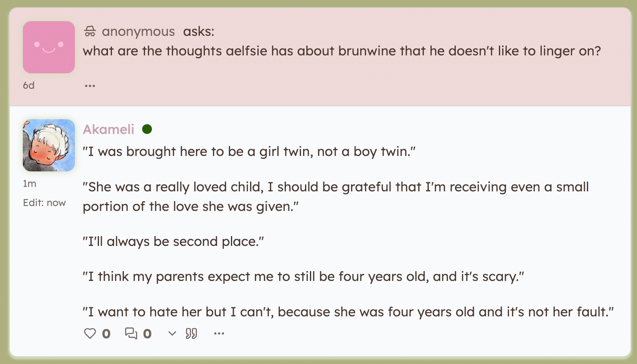Click the 'Edit: now' label

(x=44, y=203)
